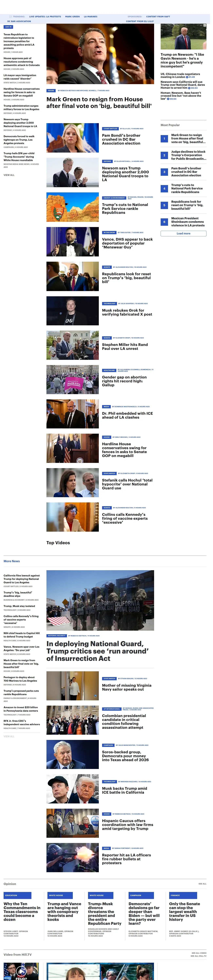Screen dimensions: 213x980
Task: Open 'Musk backs Trump amid ICE battle' story
Action: click(x=125, y=791)
